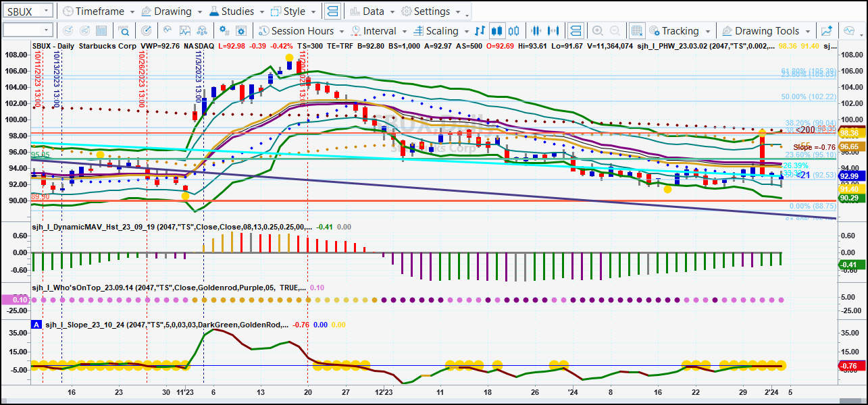Image resolution: width=868 pixels, height=405 pixels.
Task: Expand the Session Hours dropdown arrow
Action: pyautogui.click(x=342, y=32)
